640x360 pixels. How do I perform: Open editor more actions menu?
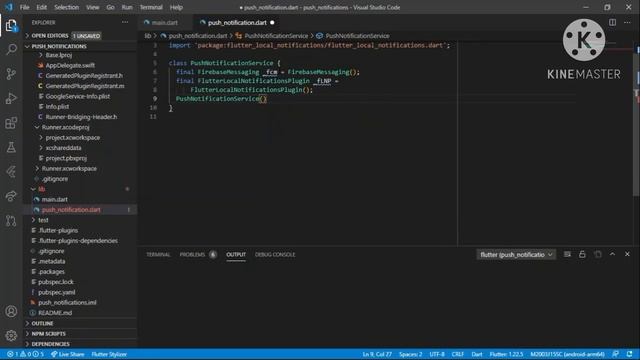tap(627, 22)
